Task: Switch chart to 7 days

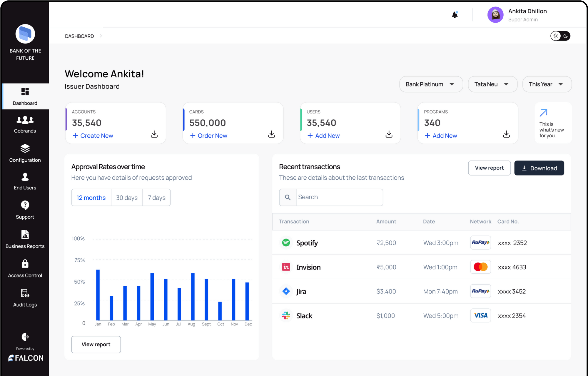Action: [156, 198]
